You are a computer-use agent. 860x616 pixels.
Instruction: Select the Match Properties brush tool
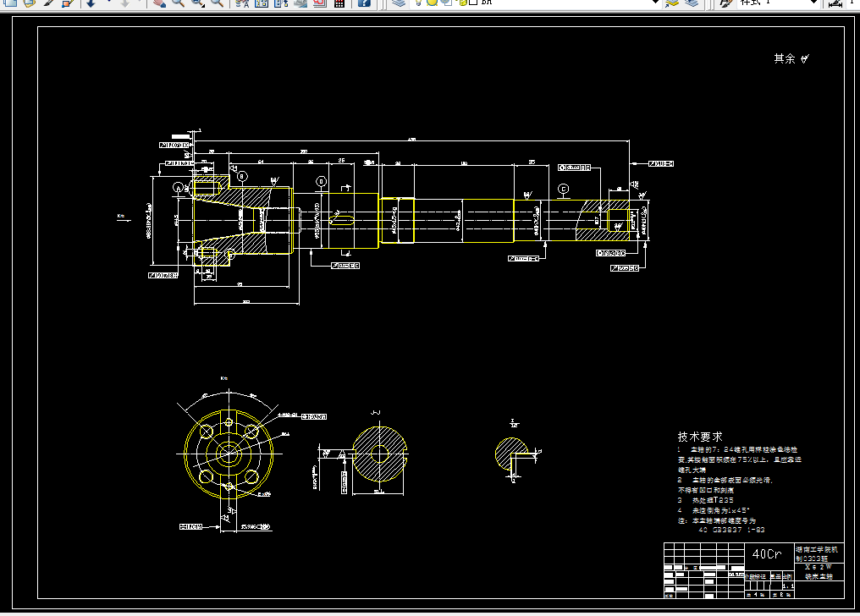pos(48,3)
